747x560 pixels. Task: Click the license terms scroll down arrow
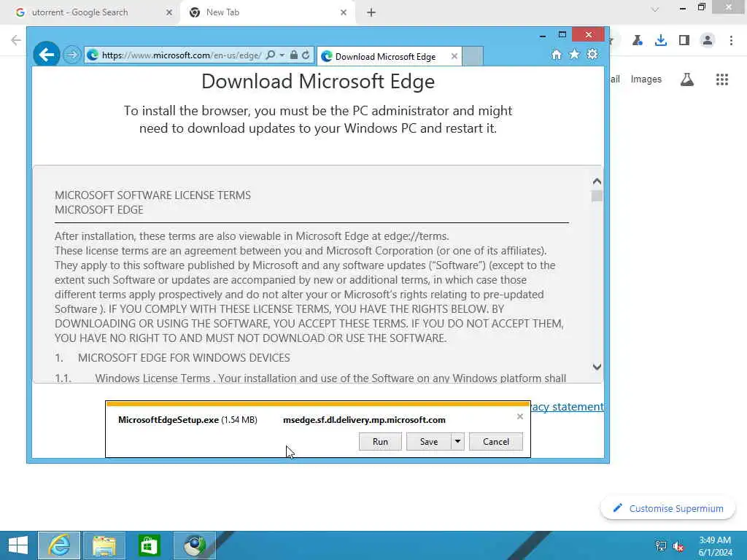tap(597, 367)
